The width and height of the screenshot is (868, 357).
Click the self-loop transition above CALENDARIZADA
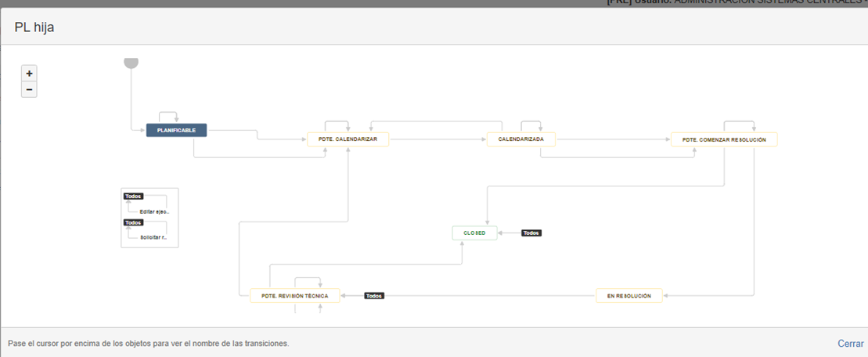[531, 122]
